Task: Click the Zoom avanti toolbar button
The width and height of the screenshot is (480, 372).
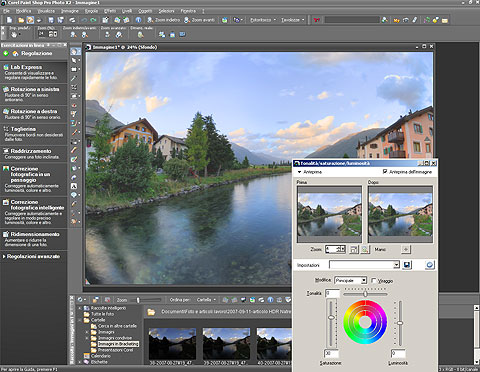Action: pyautogui.click(x=200, y=20)
